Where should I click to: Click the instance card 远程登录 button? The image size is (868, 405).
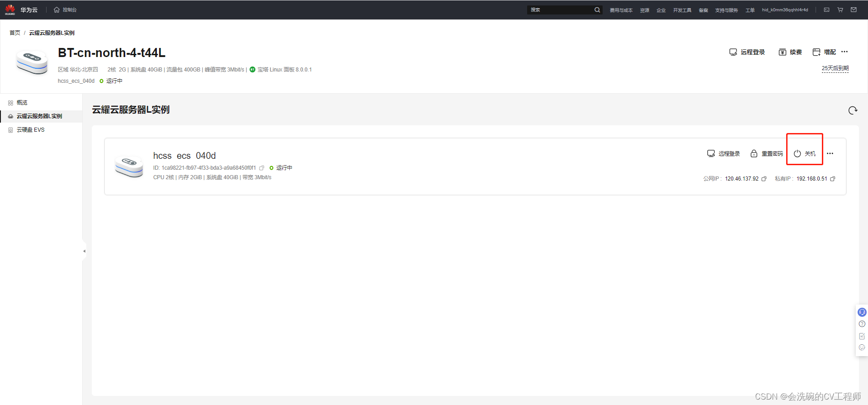point(723,153)
